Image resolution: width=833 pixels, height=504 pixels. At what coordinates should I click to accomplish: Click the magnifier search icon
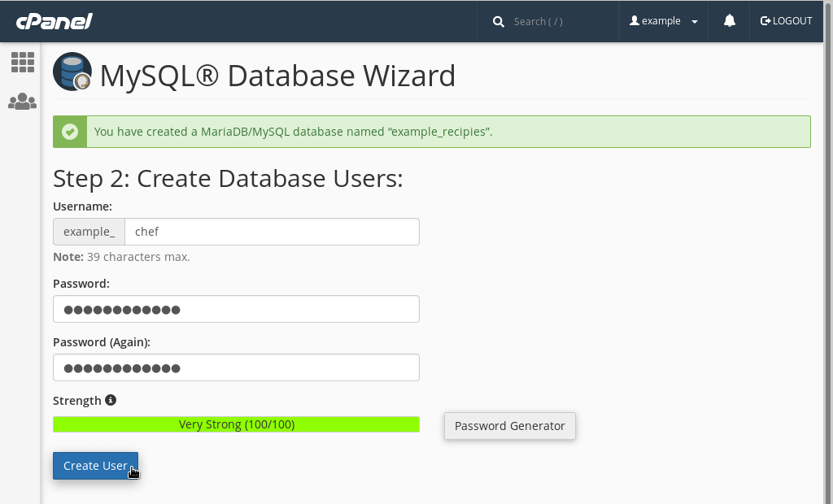coord(499,21)
